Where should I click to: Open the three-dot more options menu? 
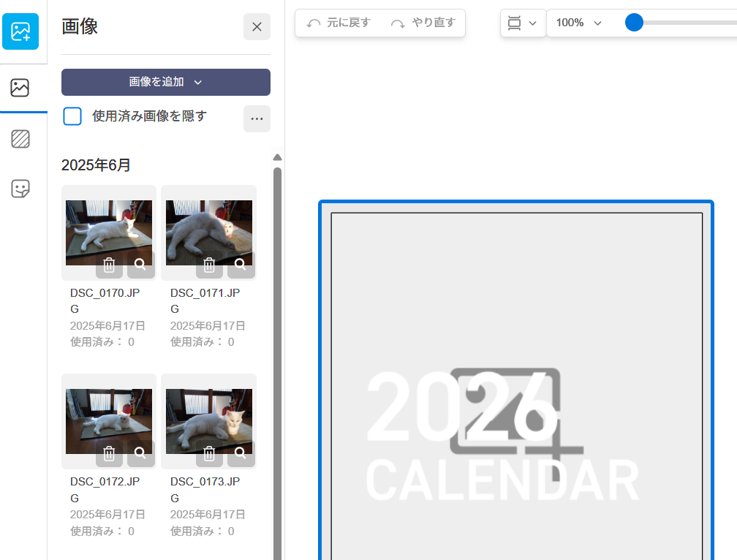click(257, 118)
